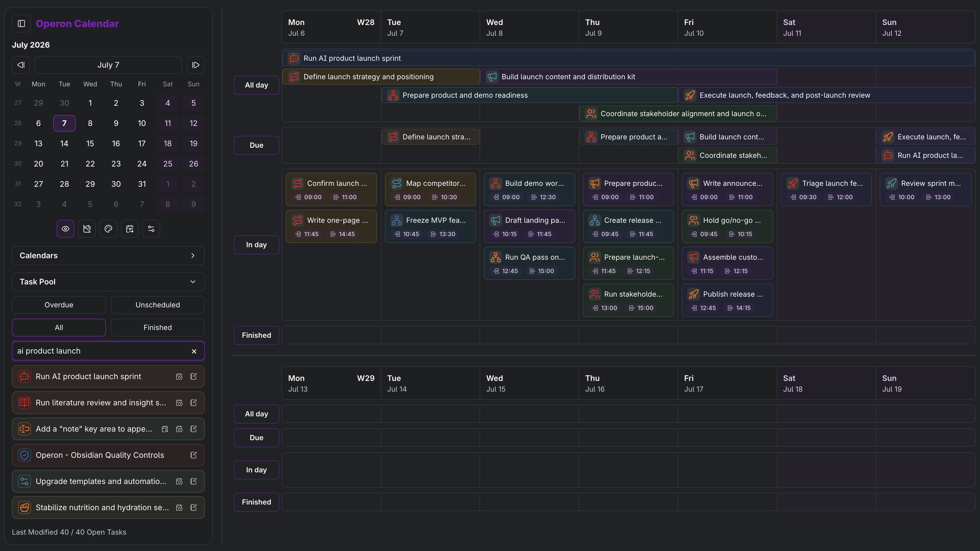Toggle the Finished row label in week 29
The width and height of the screenshot is (980, 551).
pos(256,502)
